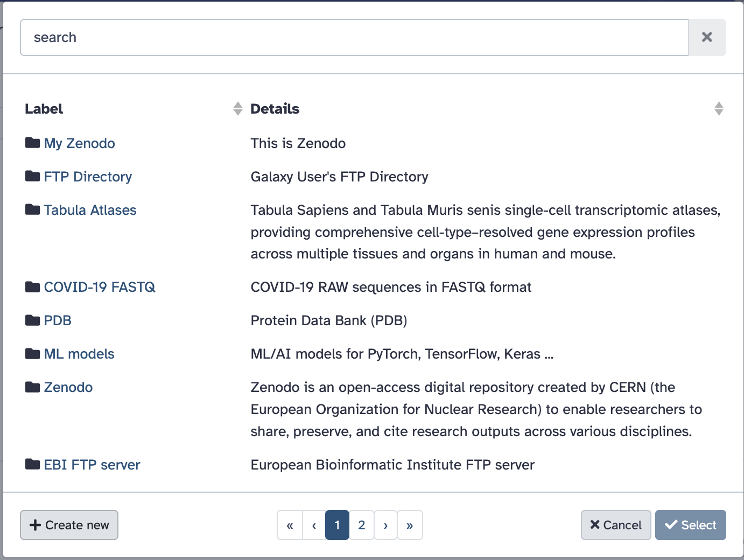Screen dimensions: 744x560
Task: Open the first-page pagination control
Action: [290, 525]
